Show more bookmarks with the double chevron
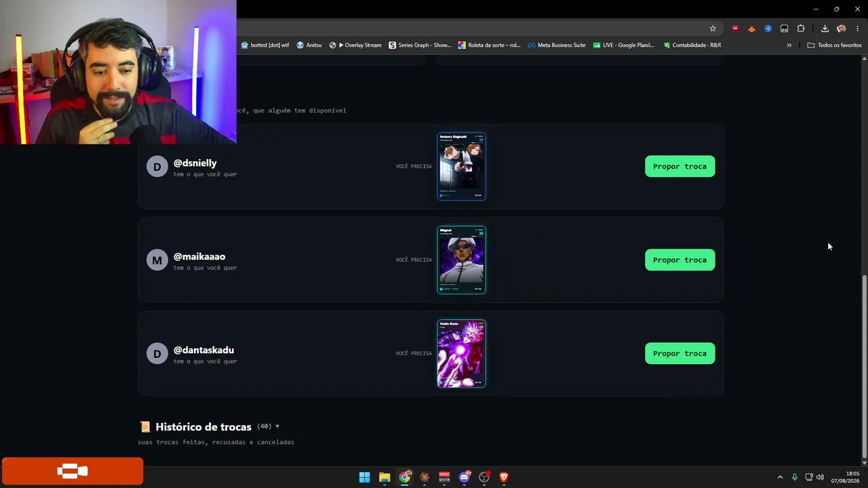Screen dimensions: 868x488 [789, 45]
